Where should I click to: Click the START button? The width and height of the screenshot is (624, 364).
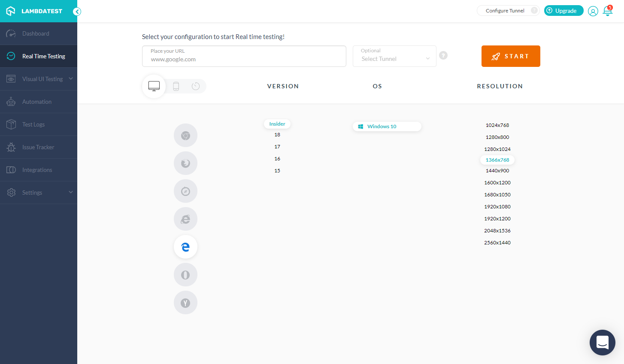[x=511, y=56]
